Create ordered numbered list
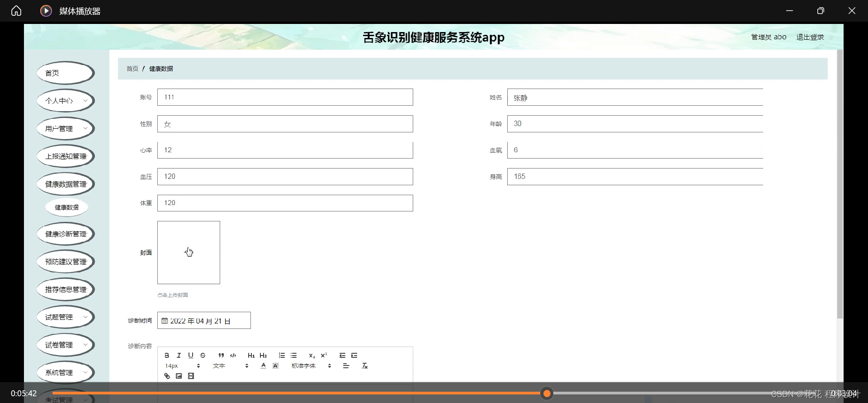Screen dimensions: 868x403 click(x=282, y=356)
